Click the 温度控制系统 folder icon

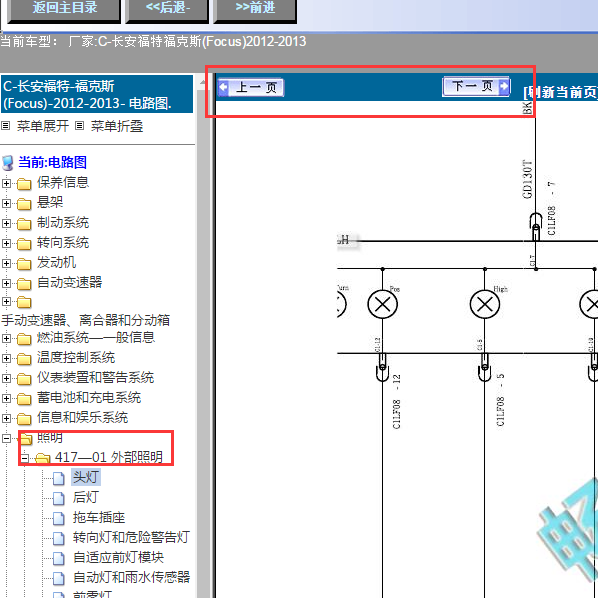(x=24, y=359)
